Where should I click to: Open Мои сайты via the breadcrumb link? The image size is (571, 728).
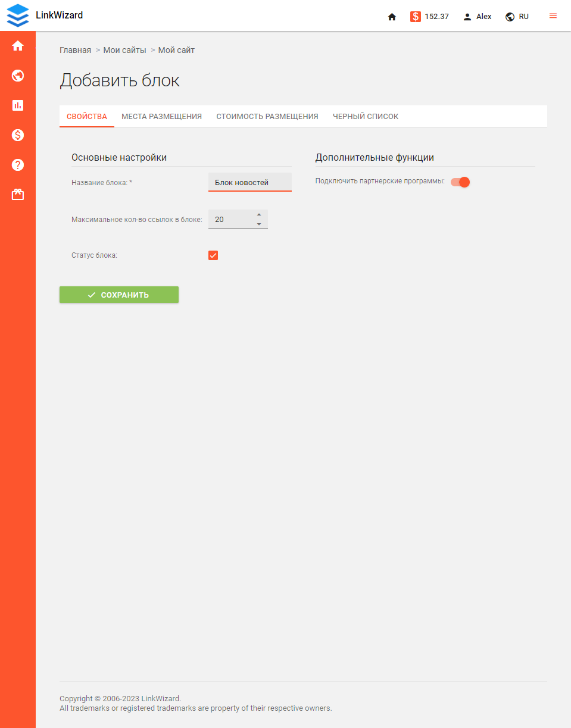[125, 50]
